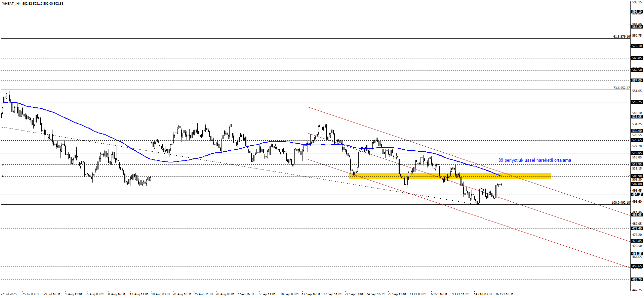644x298 pixels.
Task: Click the 22 Jul 2025 date label
Action: click(x=9, y=294)
